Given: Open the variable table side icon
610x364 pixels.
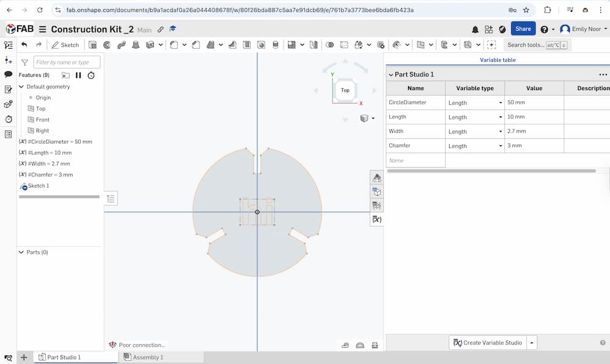Looking at the screenshot, I should [x=376, y=219].
